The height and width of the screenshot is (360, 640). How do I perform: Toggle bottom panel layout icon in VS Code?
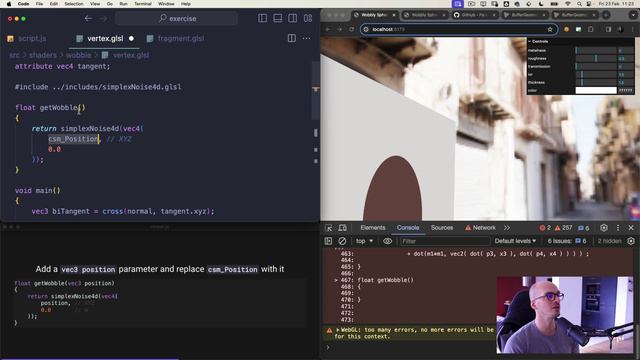pyautogui.click(x=278, y=18)
